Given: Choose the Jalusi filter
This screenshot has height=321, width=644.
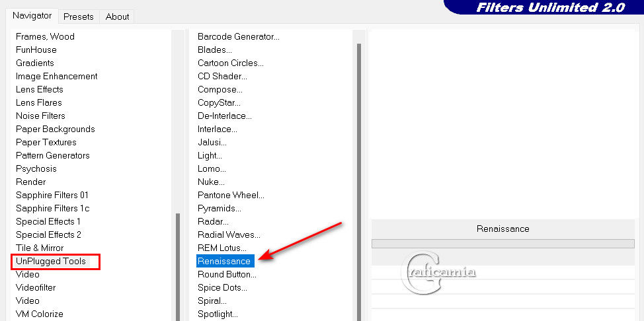Looking at the screenshot, I should point(212,142).
